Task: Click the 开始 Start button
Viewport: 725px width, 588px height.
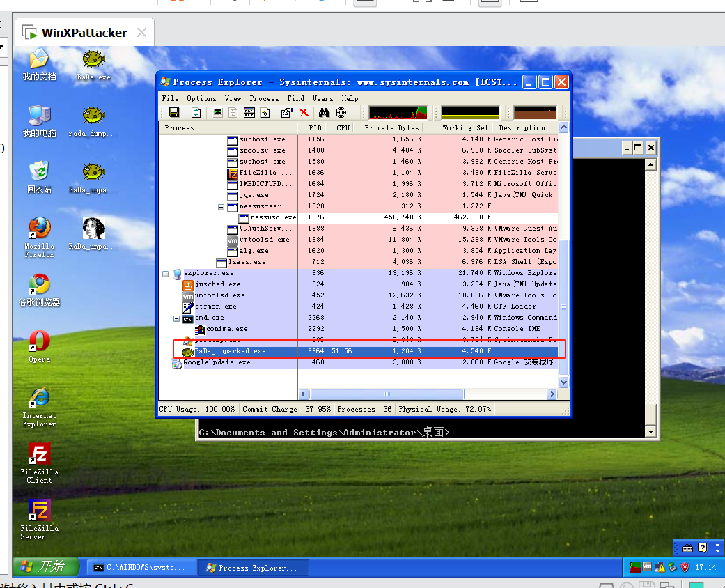Action: point(45,566)
